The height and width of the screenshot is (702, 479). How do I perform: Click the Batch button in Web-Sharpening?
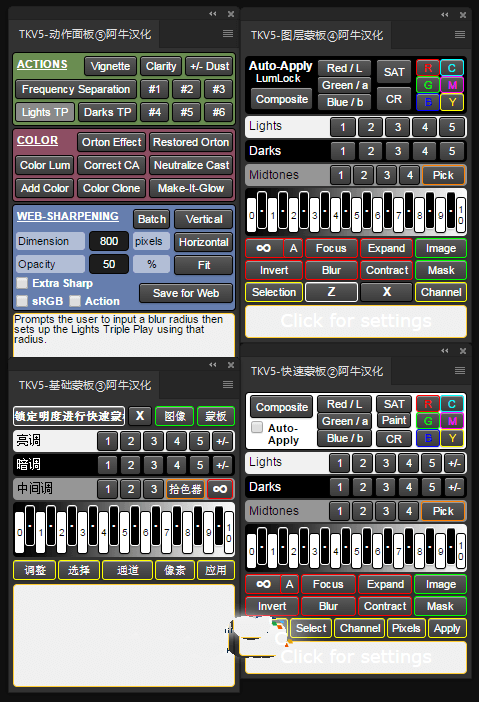152,219
